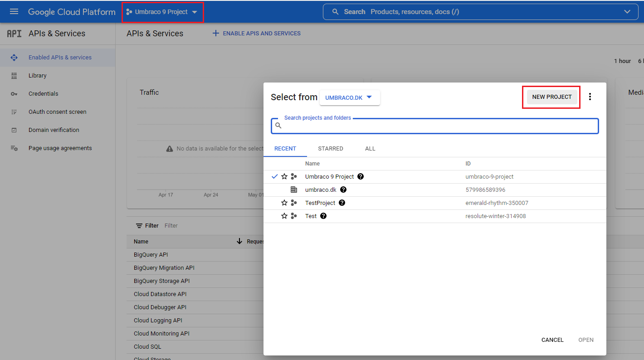644x360 pixels.
Task: Click the help icon next to Test
Action: pyautogui.click(x=323, y=216)
